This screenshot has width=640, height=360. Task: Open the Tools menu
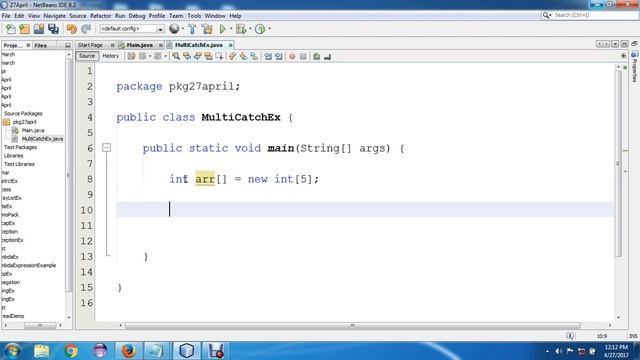(x=194, y=16)
